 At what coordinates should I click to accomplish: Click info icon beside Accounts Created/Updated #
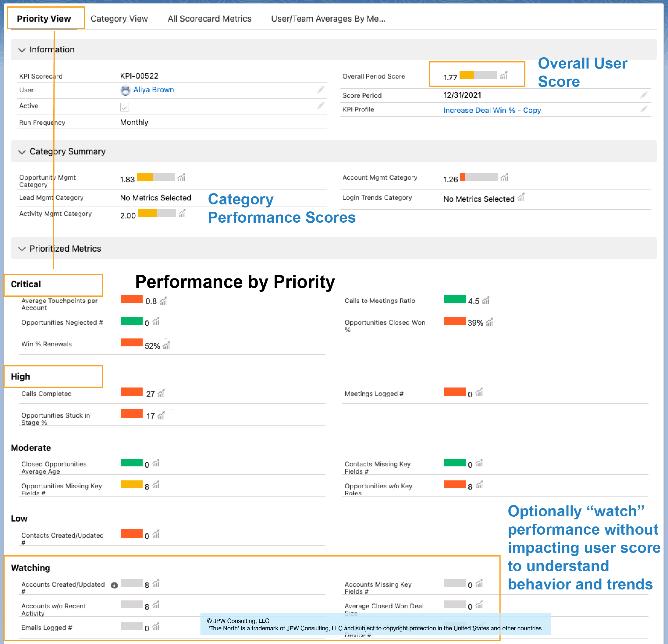click(115, 585)
